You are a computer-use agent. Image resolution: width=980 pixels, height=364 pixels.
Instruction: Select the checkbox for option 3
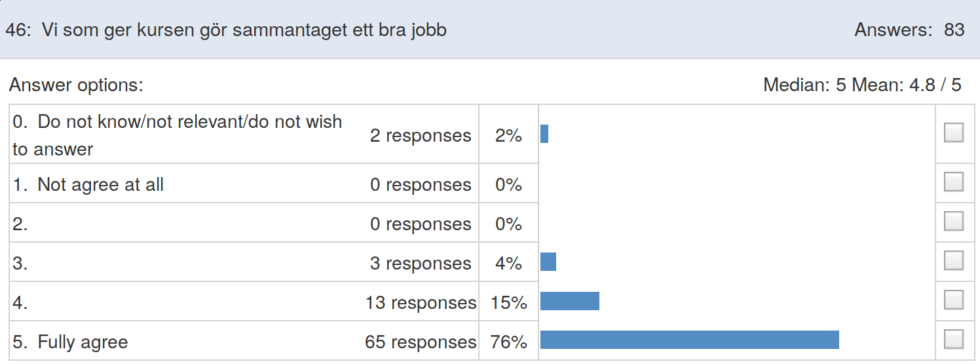click(953, 260)
